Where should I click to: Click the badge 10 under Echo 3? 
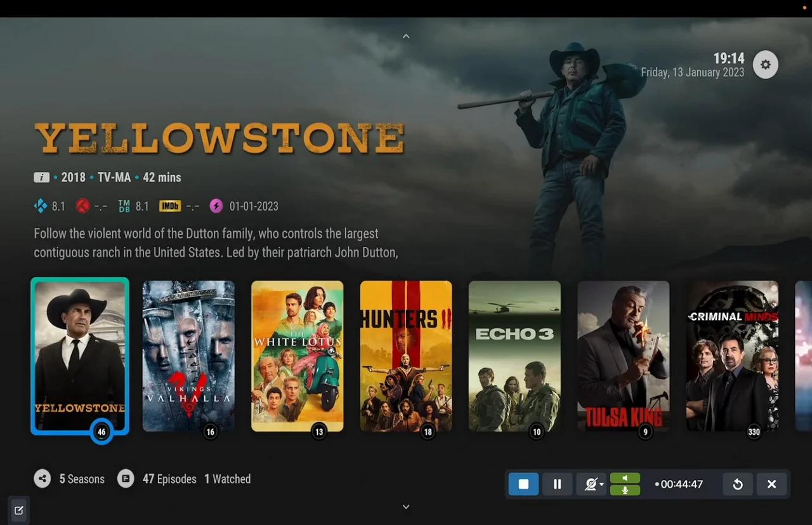point(537,432)
